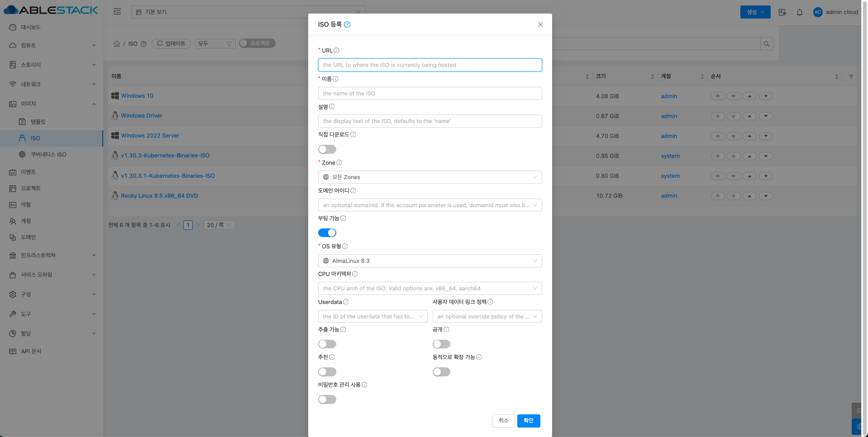The height and width of the screenshot is (437, 868).
Task: Click the 취소 button
Action: pos(503,421)
